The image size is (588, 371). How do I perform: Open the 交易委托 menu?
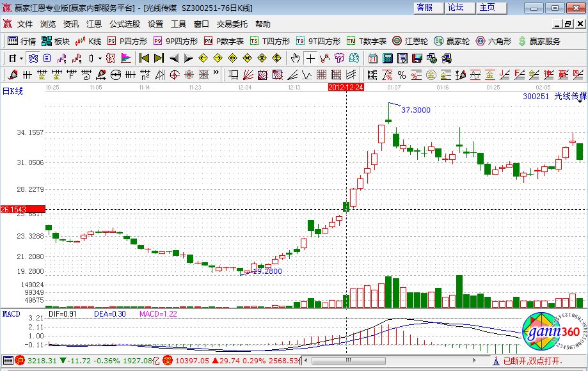pos(232,24)
